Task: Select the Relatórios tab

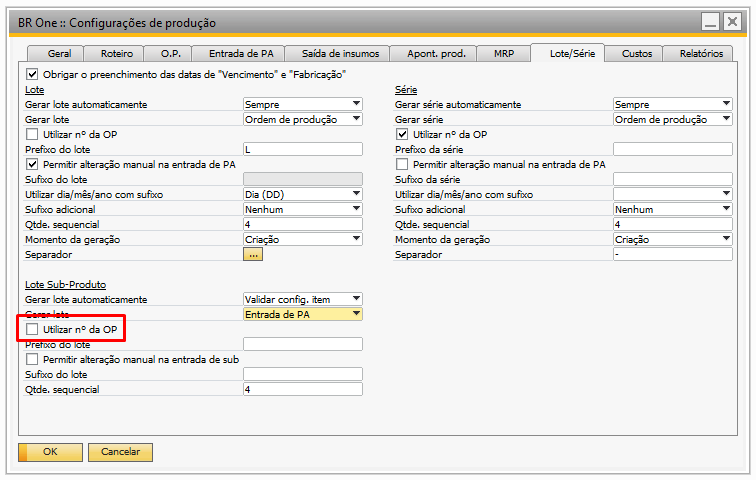Action: point(701,54)
